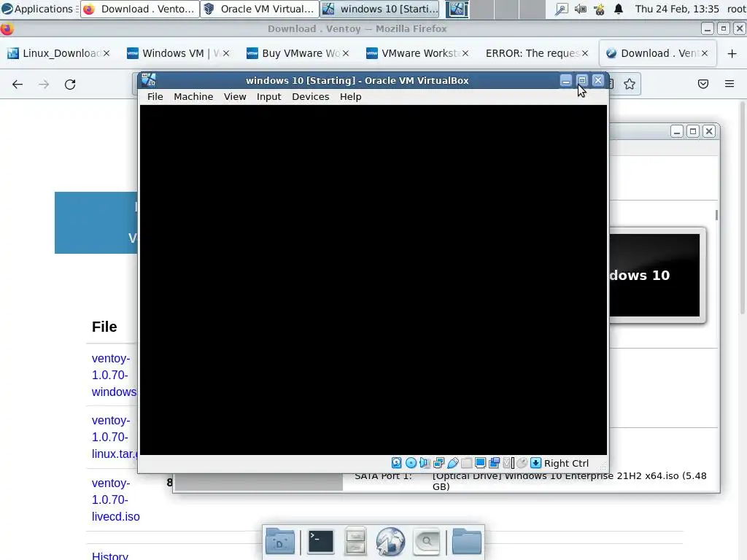
Task: Click the keyboard capture arrow icon
Action: (536, 463)
